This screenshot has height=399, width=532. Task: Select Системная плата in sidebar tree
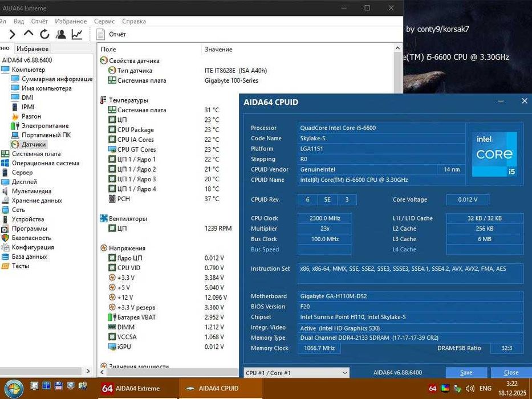36,154
